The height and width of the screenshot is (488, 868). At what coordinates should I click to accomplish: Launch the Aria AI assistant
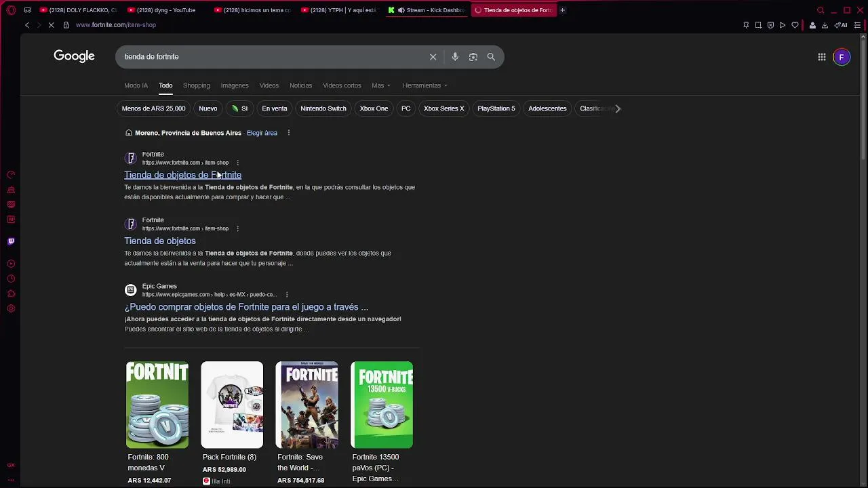841,25
